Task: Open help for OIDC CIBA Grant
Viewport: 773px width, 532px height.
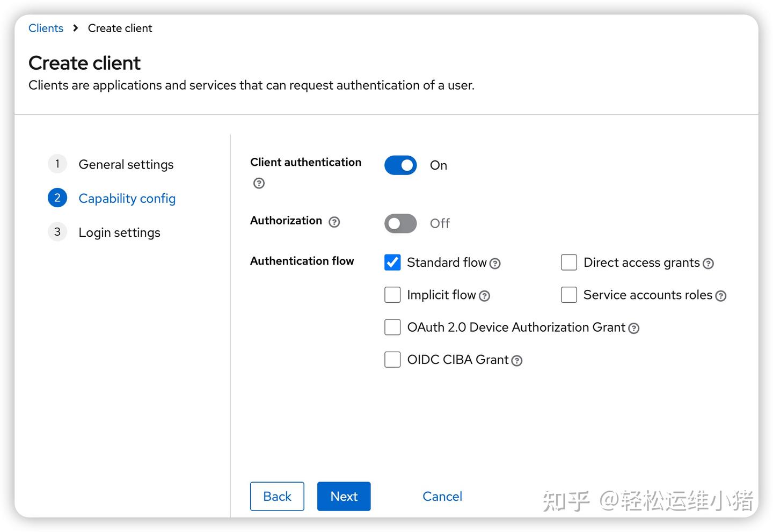Action: [x=517, y=361]
